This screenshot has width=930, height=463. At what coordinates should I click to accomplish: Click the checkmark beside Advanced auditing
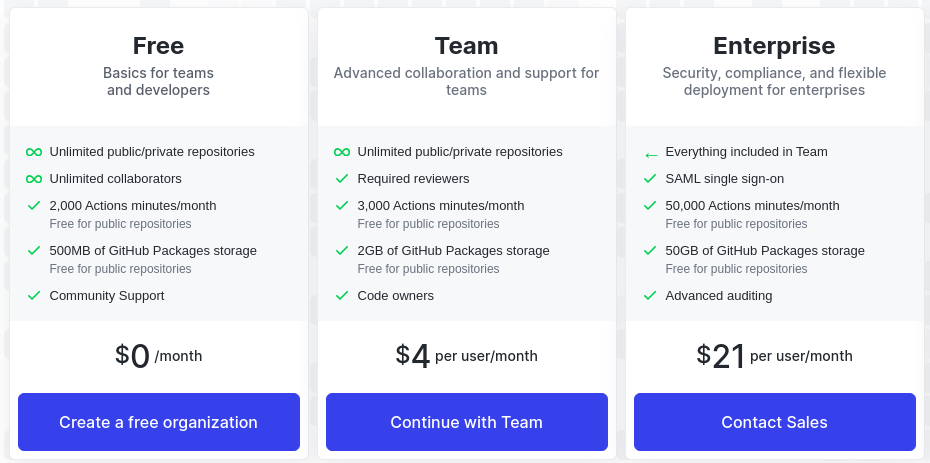(650, 295)
